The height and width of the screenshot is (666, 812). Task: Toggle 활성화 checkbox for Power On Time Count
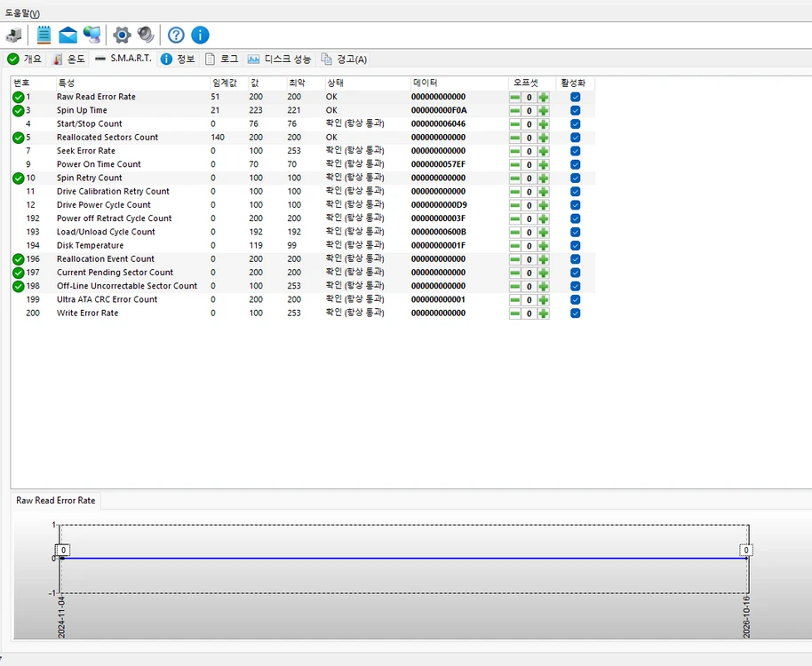click(x=576, y=164)
